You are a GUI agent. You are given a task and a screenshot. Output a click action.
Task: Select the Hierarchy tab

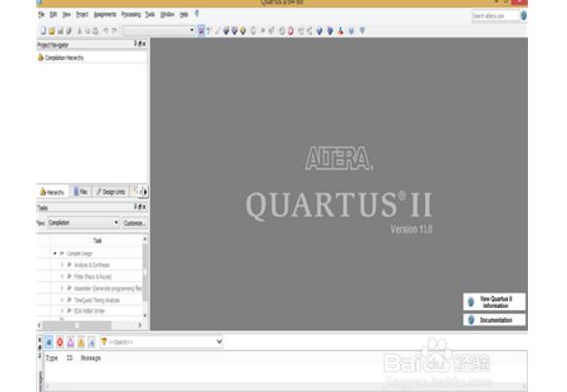[x=52, y=192]
